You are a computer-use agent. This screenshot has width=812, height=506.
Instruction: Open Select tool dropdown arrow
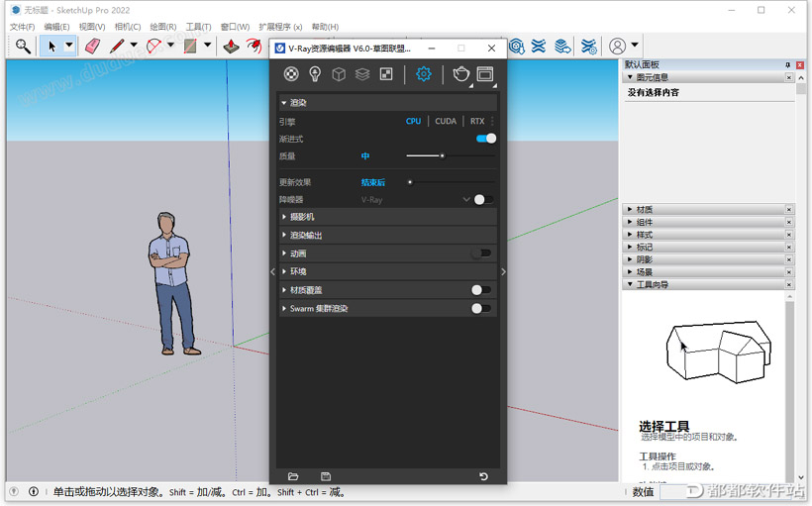tap(69, 46)
